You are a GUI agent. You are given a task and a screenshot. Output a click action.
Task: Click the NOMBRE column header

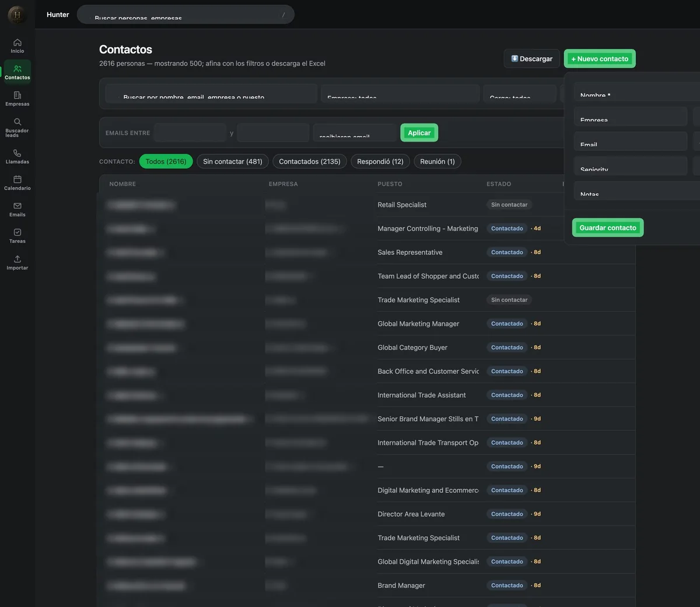[123, 184]
